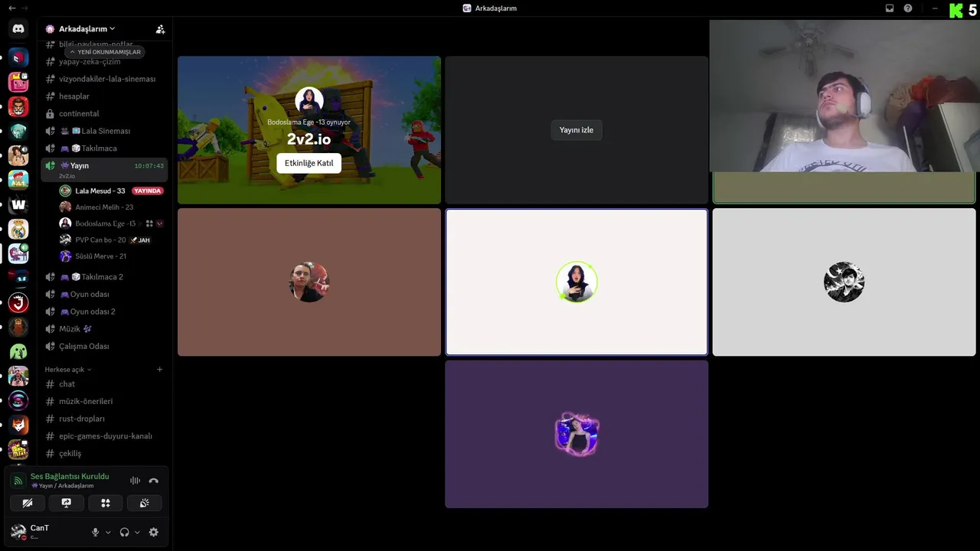Select Animeci Melih - 23 in voice list

(111, 207)
